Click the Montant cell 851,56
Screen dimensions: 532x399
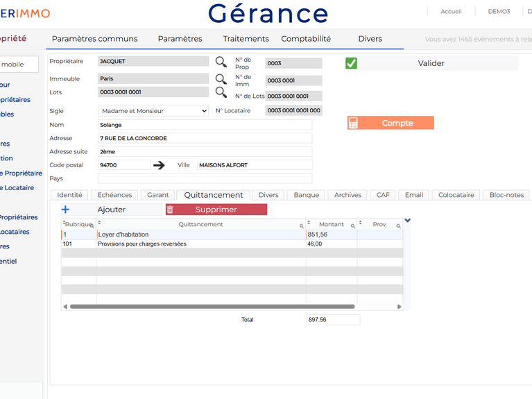332,235
